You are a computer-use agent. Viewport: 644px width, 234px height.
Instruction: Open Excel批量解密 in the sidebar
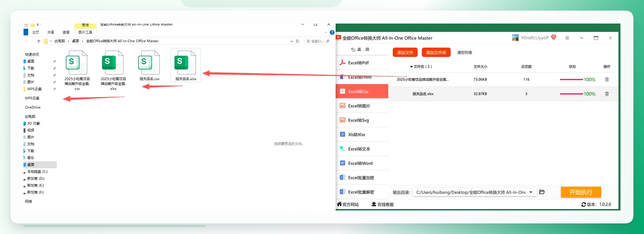tap(361, 192)
